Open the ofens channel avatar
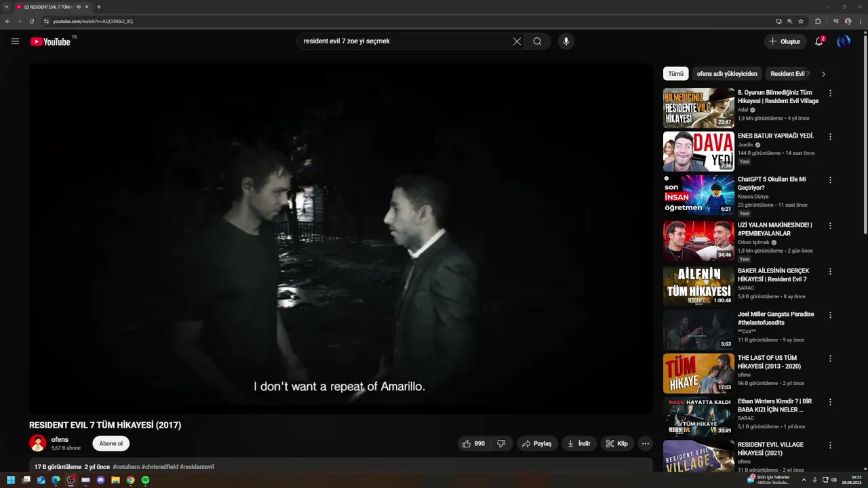The width and height of the screenshot is (868, 488). pyautogui.click(x=38, y=443)
